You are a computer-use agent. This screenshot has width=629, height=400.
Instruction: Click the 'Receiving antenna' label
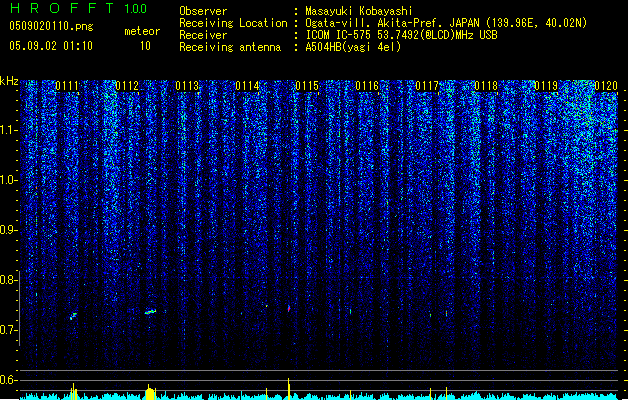tap(230, 47)
